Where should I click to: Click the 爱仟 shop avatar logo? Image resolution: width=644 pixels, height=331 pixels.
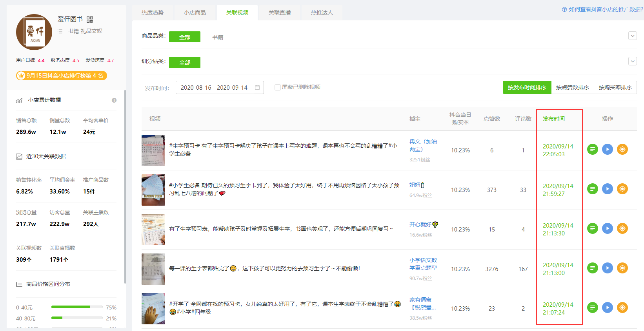[x=34, y=32]
